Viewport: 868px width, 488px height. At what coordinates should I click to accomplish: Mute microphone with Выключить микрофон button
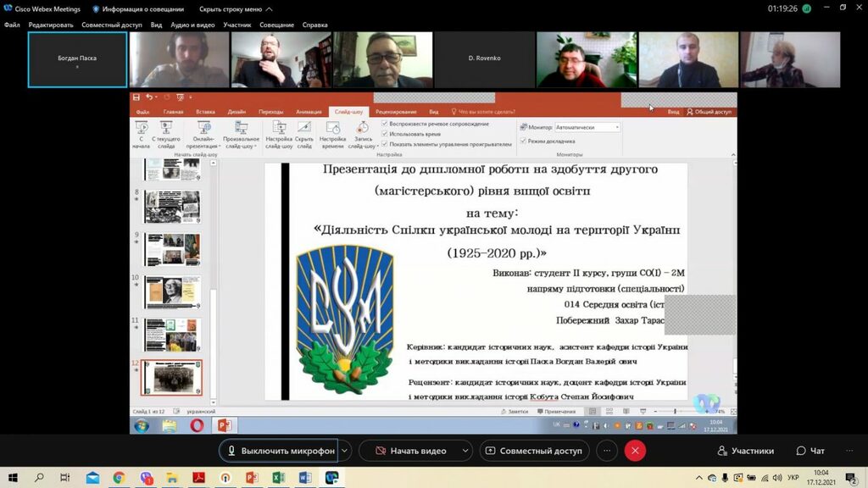[x=279, y=451]
